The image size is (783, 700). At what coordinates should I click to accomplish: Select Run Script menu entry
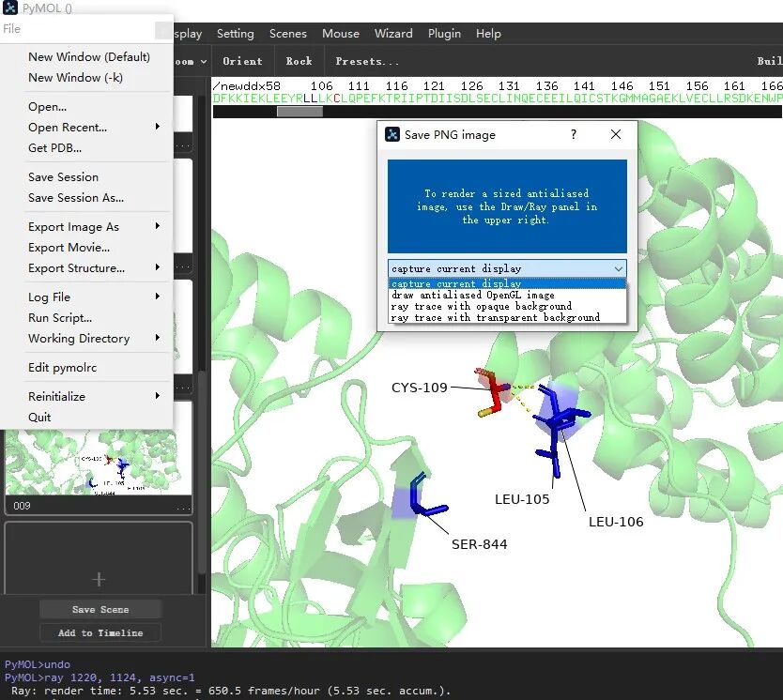pyautogui.click(x=60, y=318)
